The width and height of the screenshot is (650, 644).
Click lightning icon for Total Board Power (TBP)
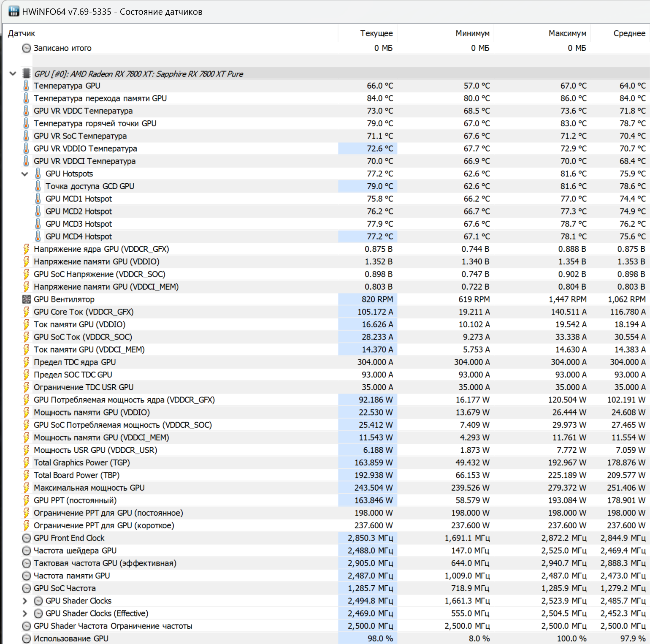coord(26,476)
